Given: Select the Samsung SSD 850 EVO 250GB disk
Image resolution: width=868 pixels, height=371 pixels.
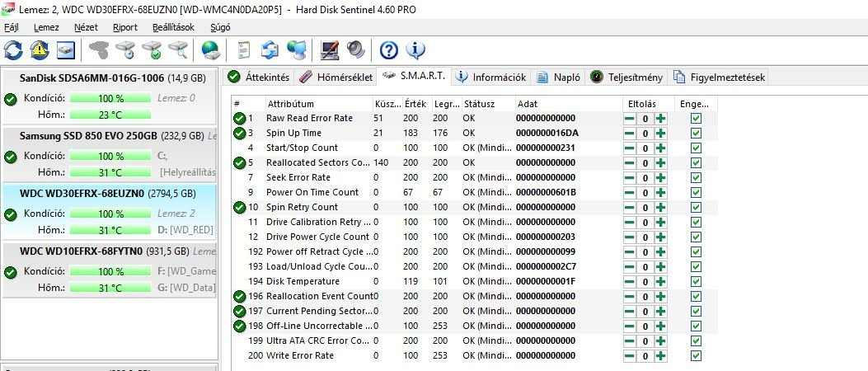Looking at the screenshot, I should (x=109, y=154).
